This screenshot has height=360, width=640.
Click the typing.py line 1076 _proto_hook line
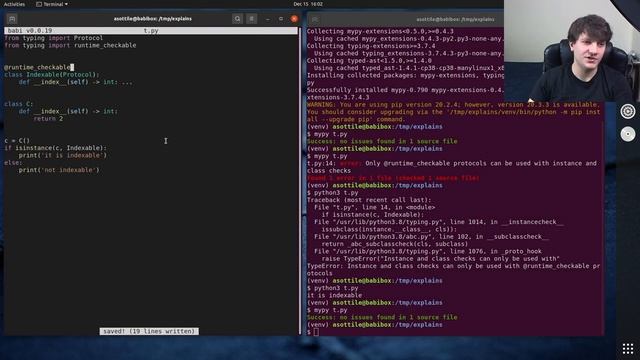point(428,252)
